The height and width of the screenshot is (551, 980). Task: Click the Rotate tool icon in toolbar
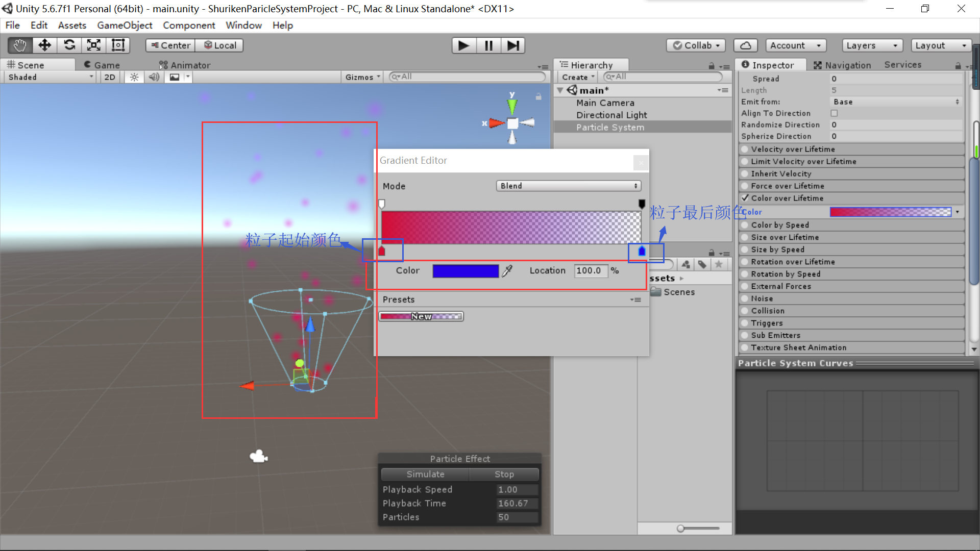coord(69,45)
